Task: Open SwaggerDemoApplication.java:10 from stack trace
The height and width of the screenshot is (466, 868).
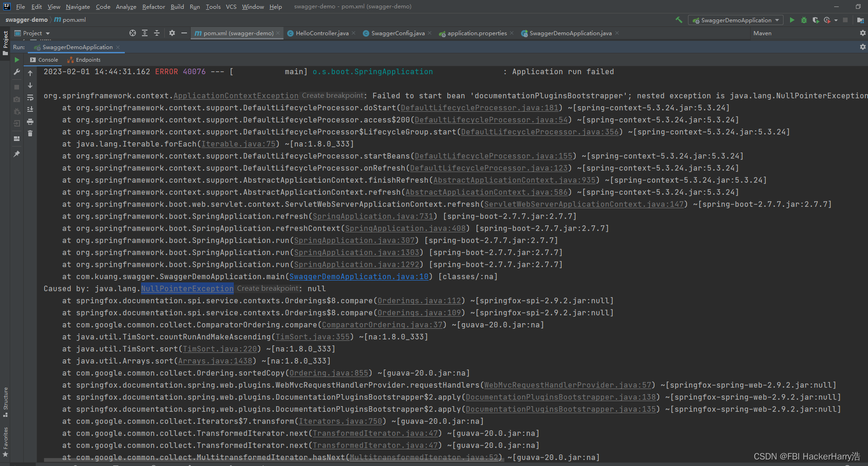Action: point(358,276)
